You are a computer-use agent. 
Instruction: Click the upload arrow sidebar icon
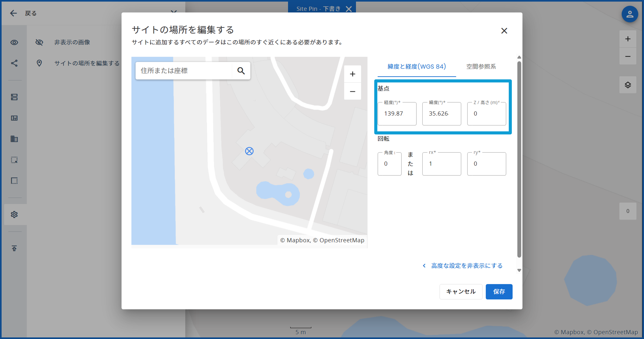pos(14,248)
